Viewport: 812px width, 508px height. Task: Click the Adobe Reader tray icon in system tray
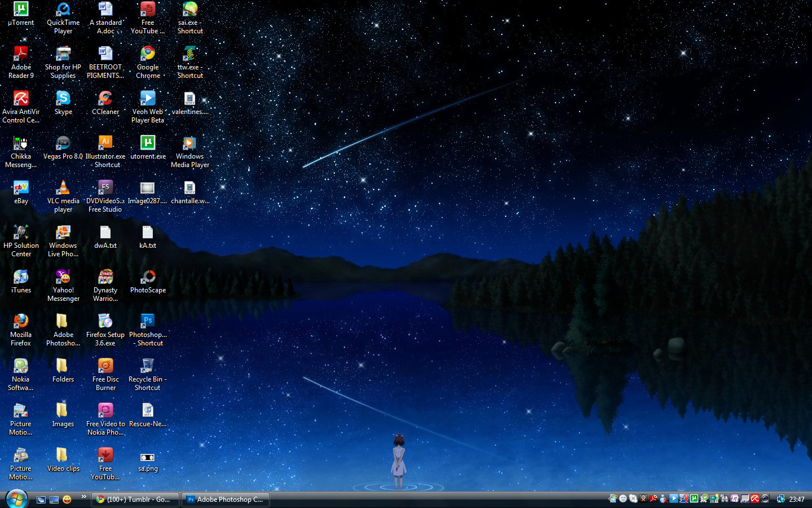[654, 498]
